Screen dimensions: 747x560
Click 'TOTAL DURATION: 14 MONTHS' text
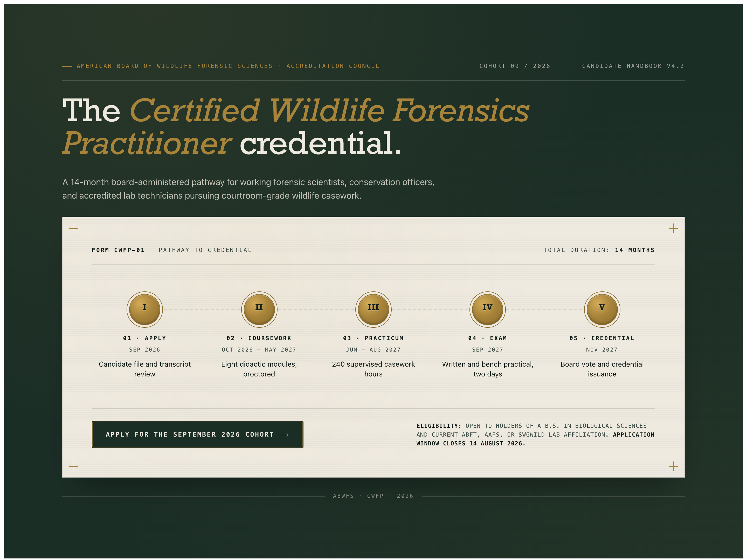(x=599, y=250)
